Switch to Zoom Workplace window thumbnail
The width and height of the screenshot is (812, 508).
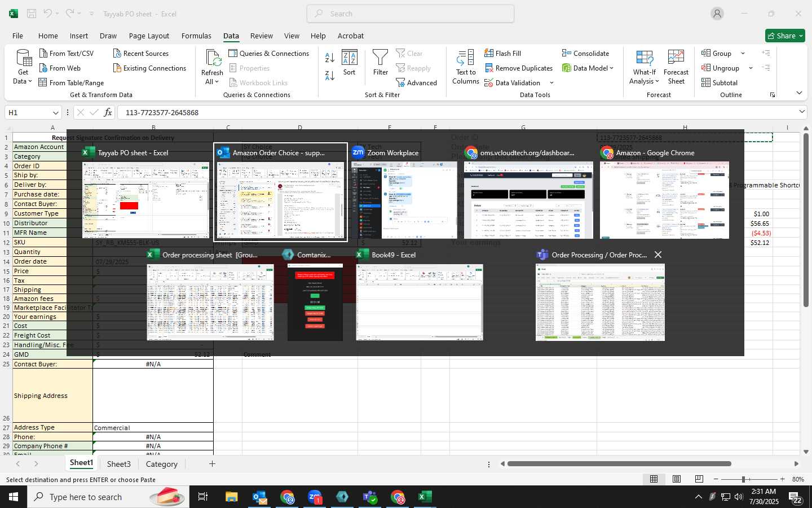(x=404, y=200)
